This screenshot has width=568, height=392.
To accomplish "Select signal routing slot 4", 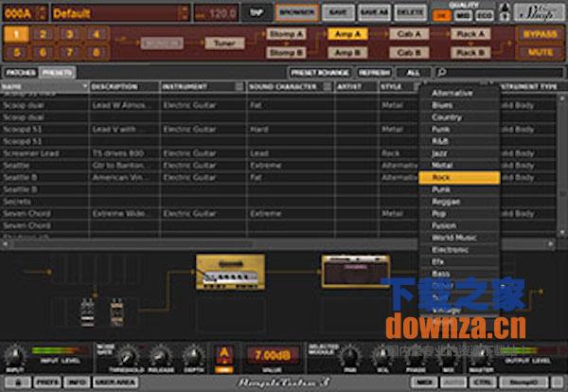I will coord(97,34).
